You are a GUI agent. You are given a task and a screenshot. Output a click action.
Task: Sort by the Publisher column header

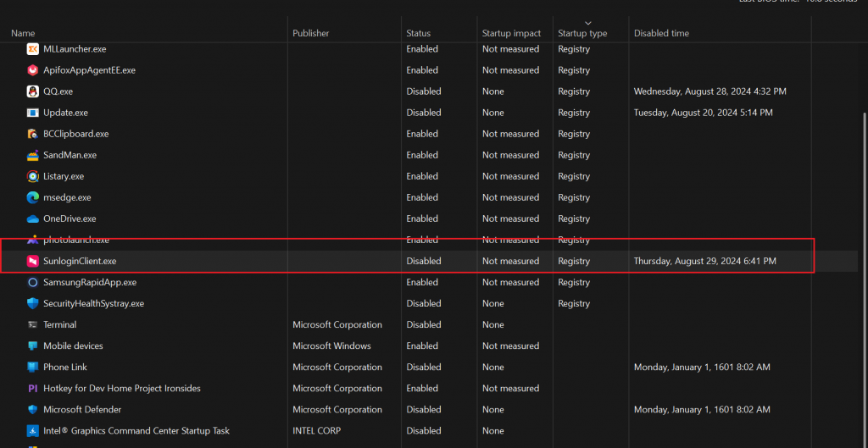point(310,33)
